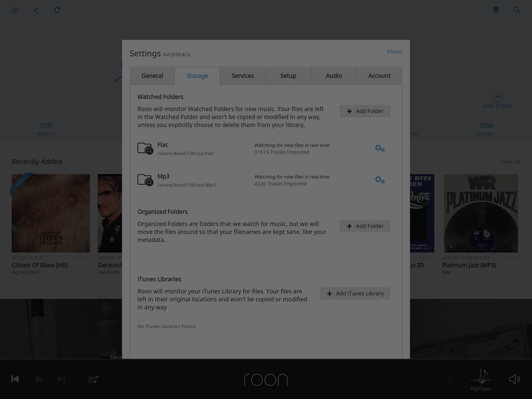Click the New Profile plus icon
Viewport: 532px width, 399px height.
pos(498,96)
